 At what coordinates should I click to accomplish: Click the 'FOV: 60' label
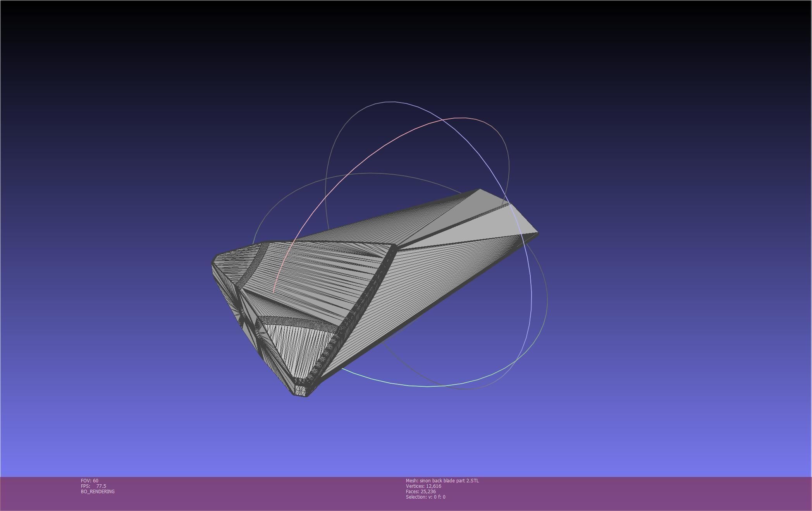coord(89,481)
